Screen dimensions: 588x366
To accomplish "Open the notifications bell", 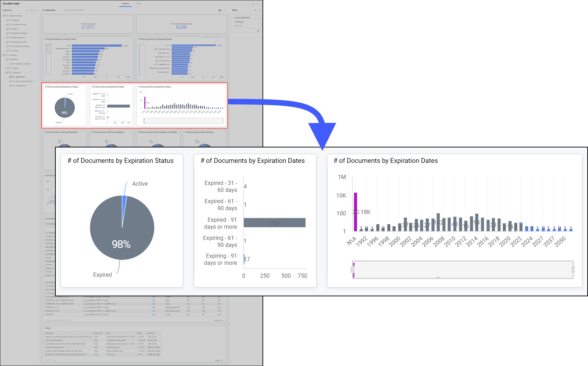I will 253,4.
